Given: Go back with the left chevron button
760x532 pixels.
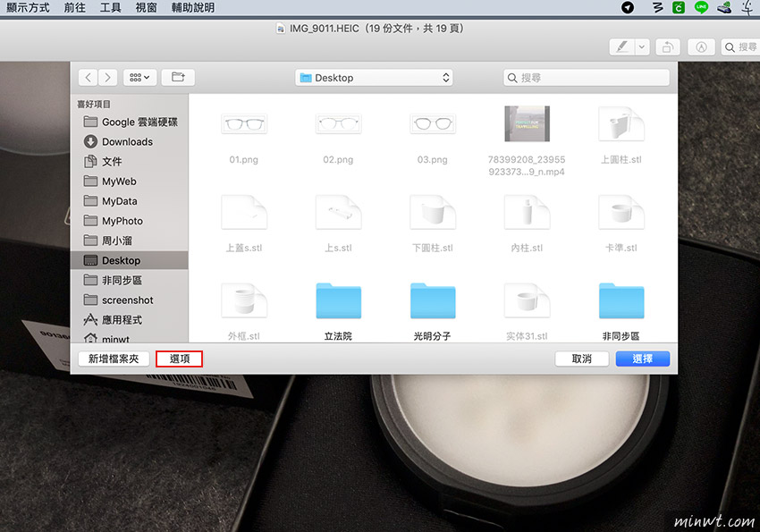Looking at the screenshot, I should [88, 78].
